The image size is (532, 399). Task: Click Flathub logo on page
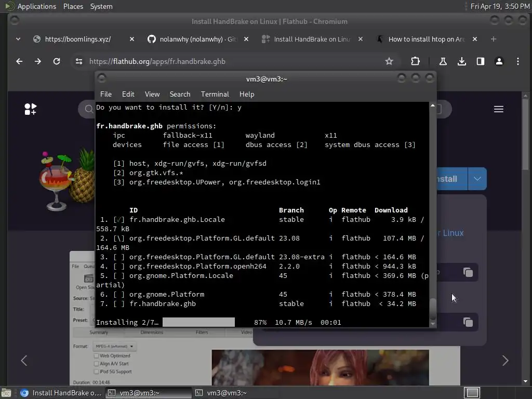click(31, 109)
